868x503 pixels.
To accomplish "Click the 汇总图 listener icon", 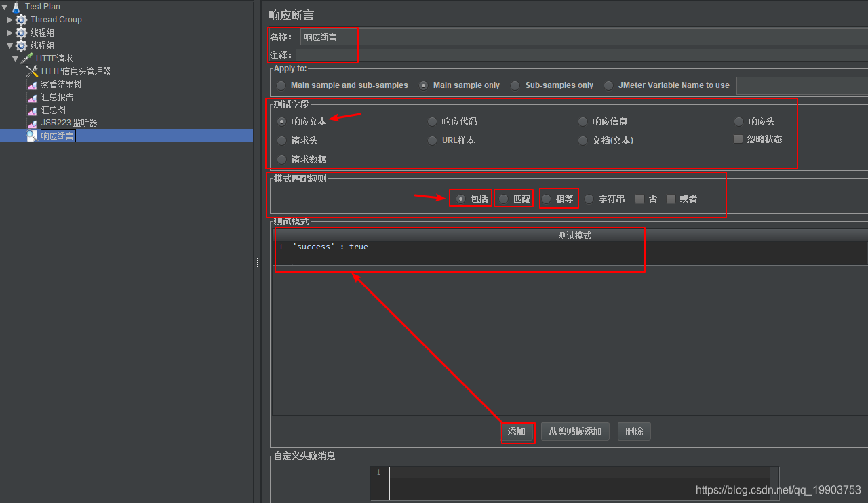I will click(32, 110).
